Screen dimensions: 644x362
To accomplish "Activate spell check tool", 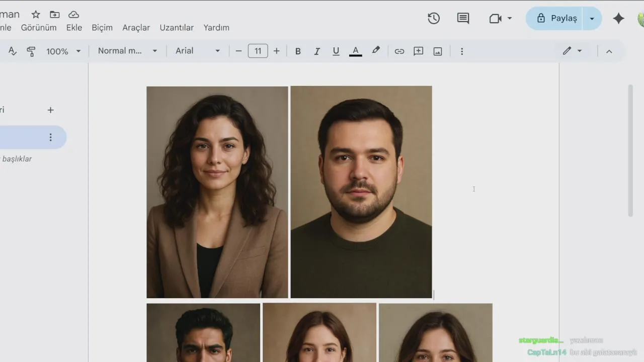I will pos(13,51).
